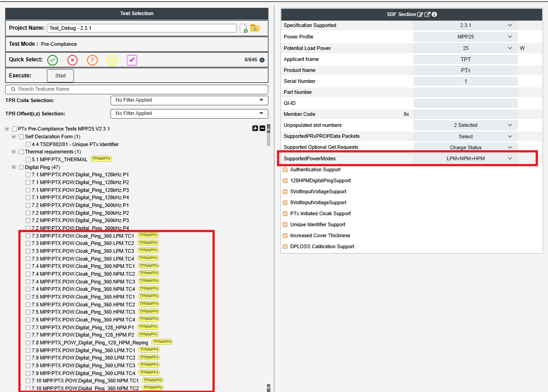Click info icon next to 0/645 count
548x392 pixels.
[262, 60]
